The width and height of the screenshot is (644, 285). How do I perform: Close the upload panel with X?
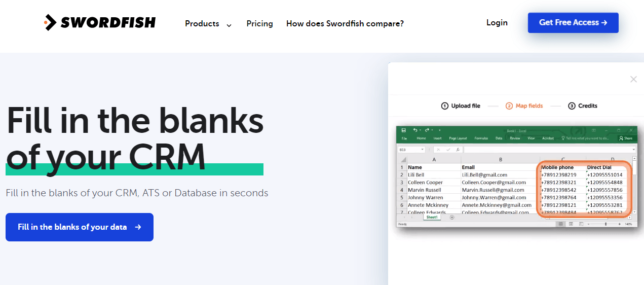633,79
